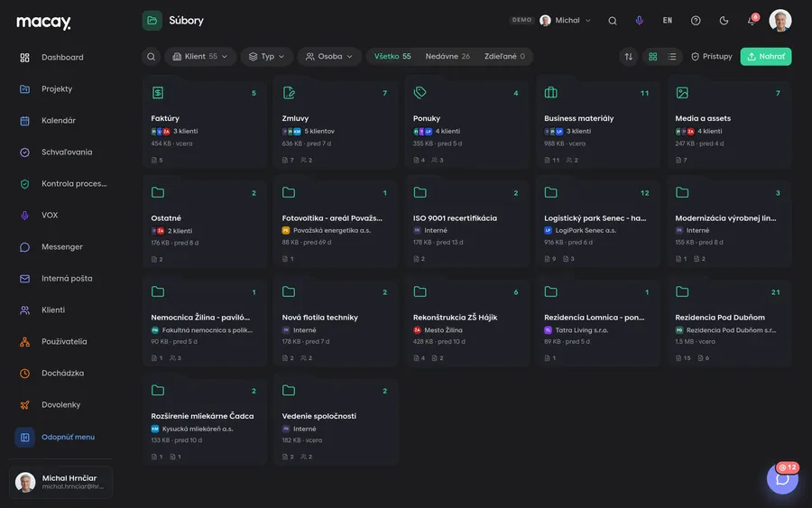Select the Nedávne tab

coord(448,57)
